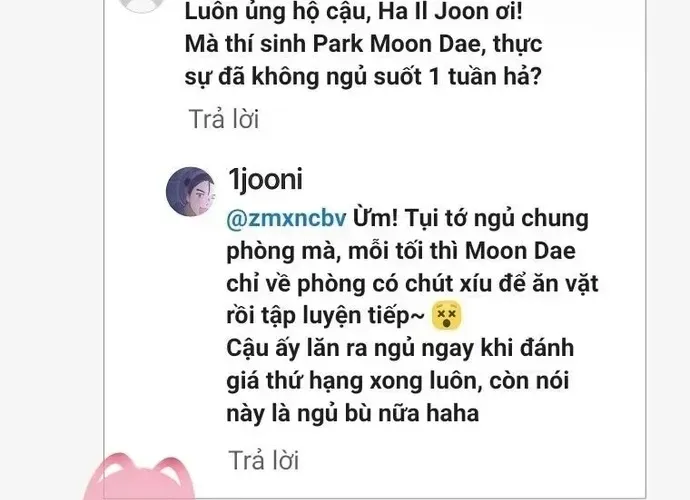690x500 pixels.
Task: Click the line "giá thứ hạng xong luôn, còn nói"
Action: coord(398,381)
